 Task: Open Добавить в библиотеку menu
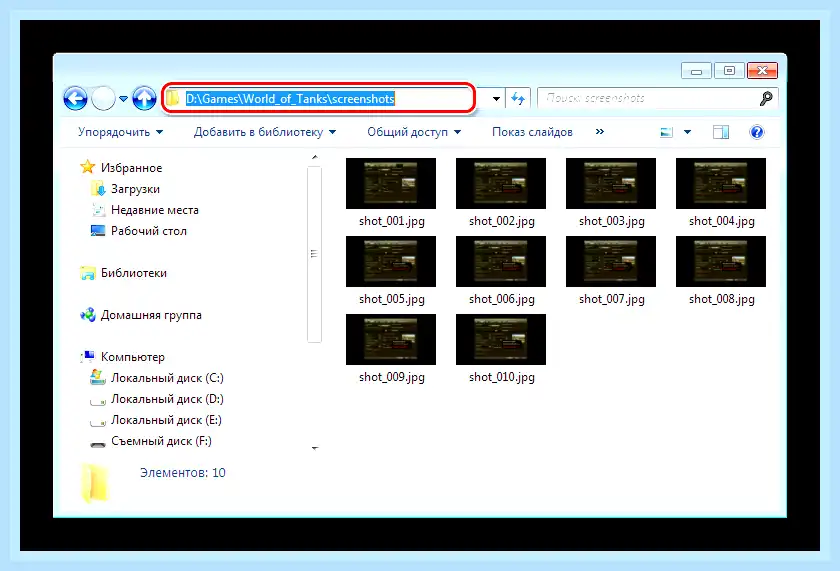[265, 132]
